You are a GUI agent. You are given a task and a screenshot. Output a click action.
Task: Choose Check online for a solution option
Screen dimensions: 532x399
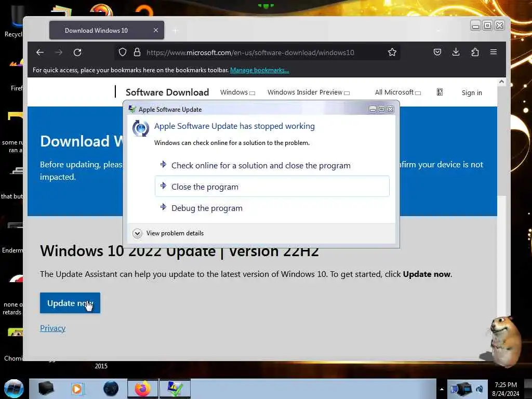(272, 165)
